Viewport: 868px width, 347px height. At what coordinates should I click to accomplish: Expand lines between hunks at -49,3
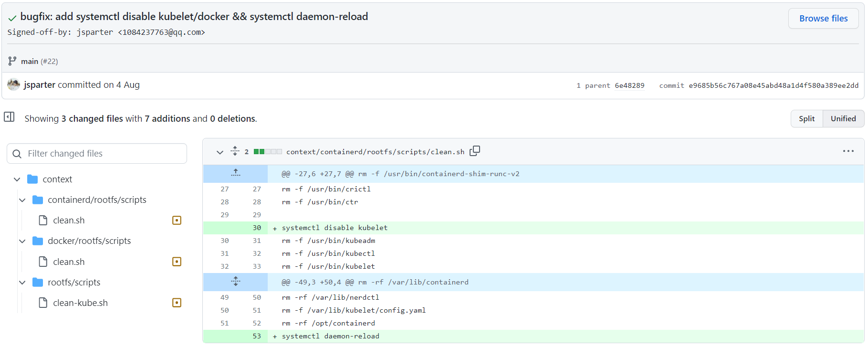pos(236,282)
